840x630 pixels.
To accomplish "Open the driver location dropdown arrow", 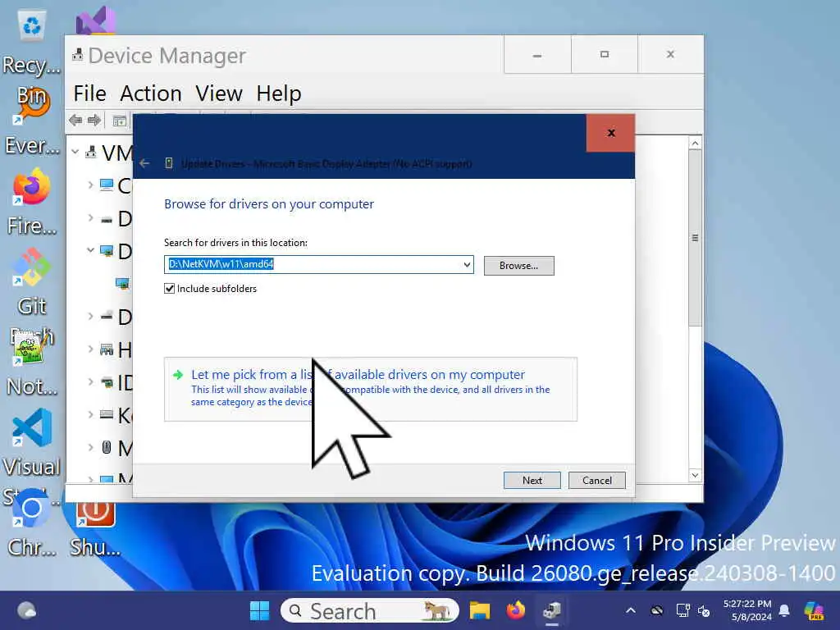I will pyautogui.click(x=467, y=265).
